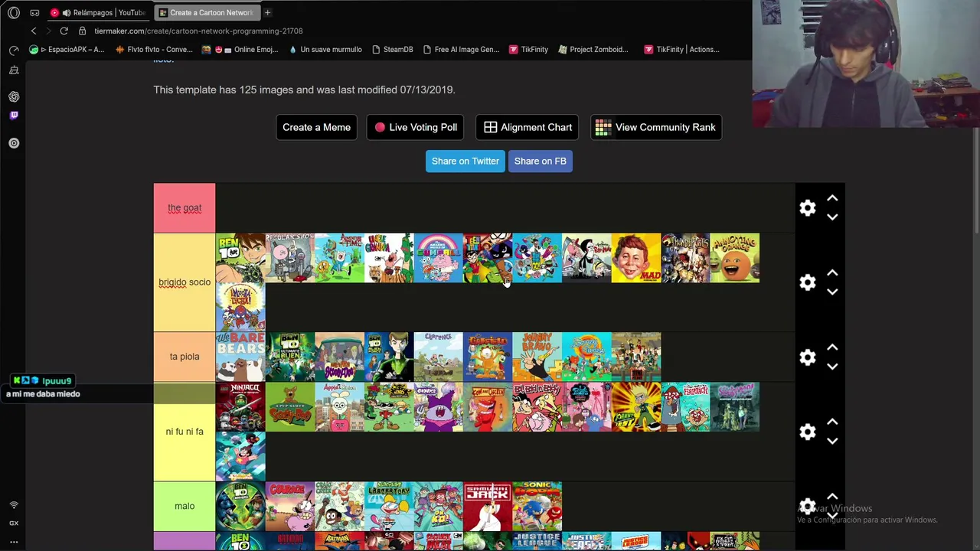Move 'the goat' tier down with arrow
This screenshot has width=980, height=551.
832,217
